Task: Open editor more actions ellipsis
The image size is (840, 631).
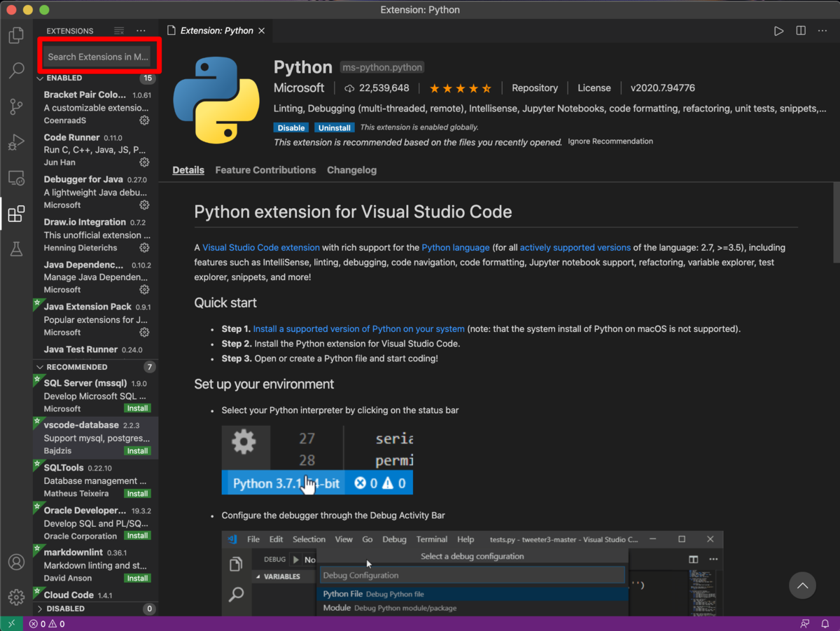Action: point(822,31)
